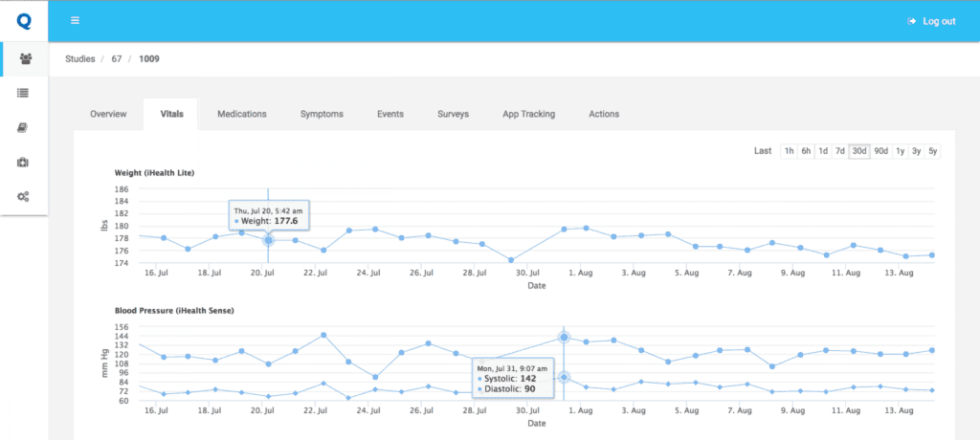The width and height of the screenshot is (980, 440).
Task: Show the last 3y of data
Action: [x=916, y=151]
